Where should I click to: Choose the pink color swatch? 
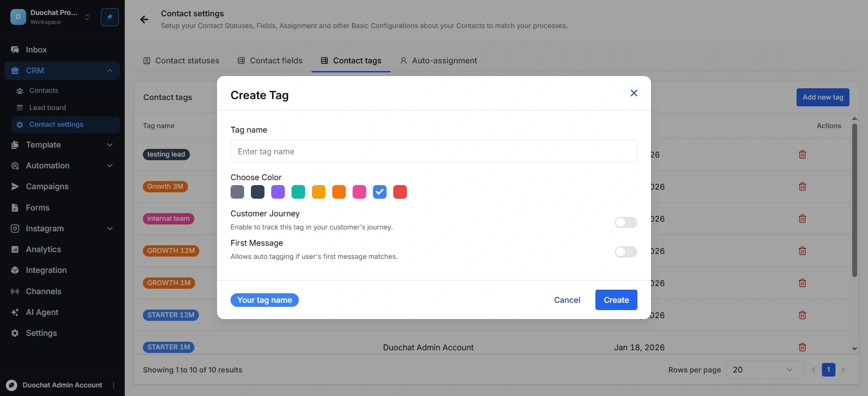pos(359,192)
